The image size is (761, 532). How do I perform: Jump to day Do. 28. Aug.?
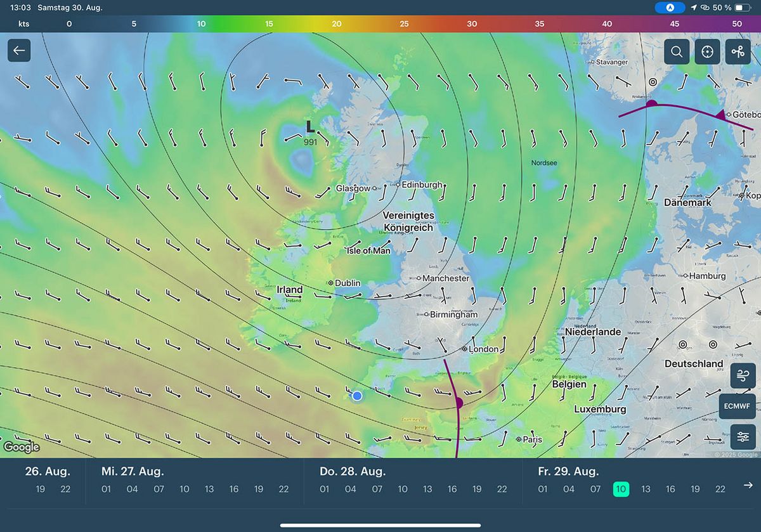click(x=353, y=471)
